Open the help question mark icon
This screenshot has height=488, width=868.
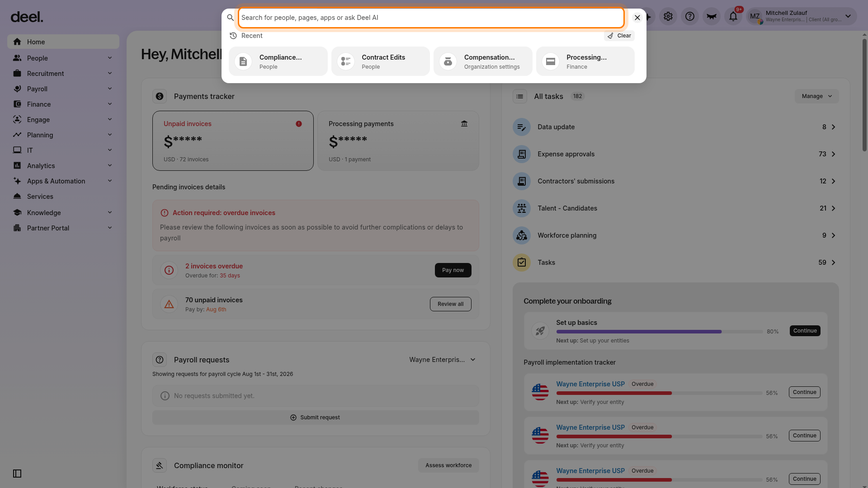(690, 17)
